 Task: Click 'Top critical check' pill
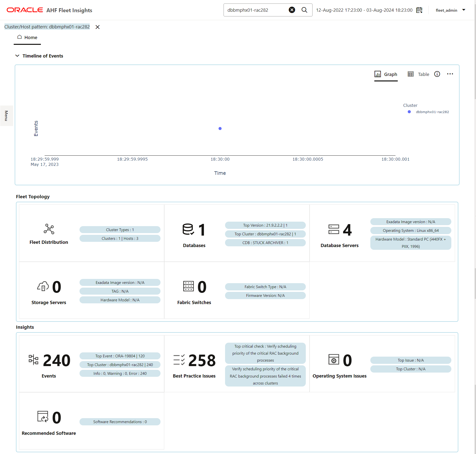coord(265,353)
